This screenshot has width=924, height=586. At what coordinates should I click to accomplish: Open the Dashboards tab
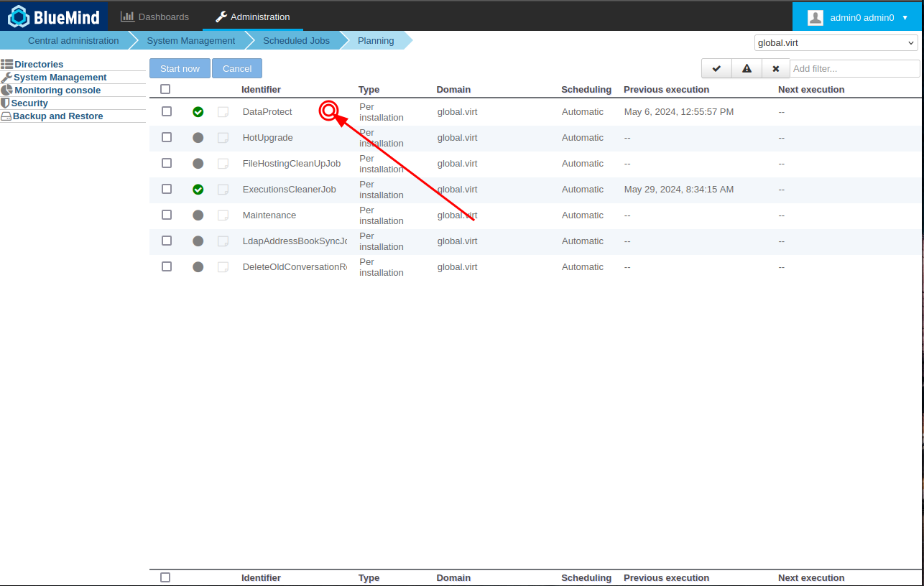[x=155, y=17]
